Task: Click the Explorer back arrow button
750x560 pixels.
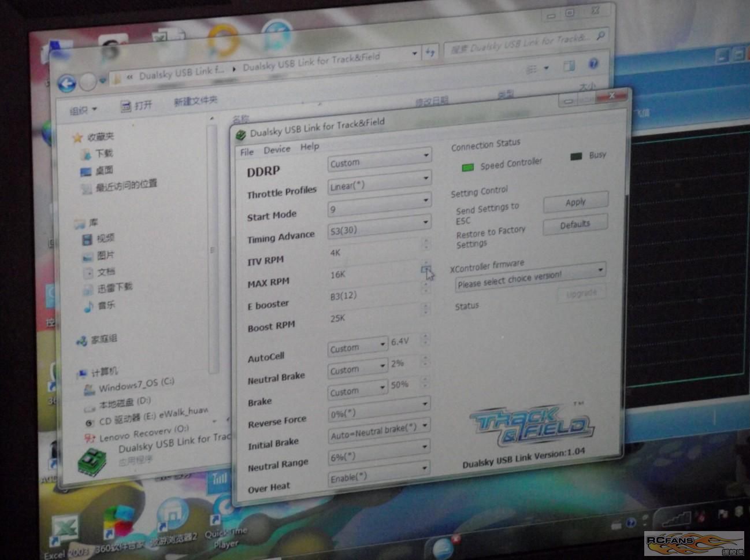Action: (x=68, y=84)
